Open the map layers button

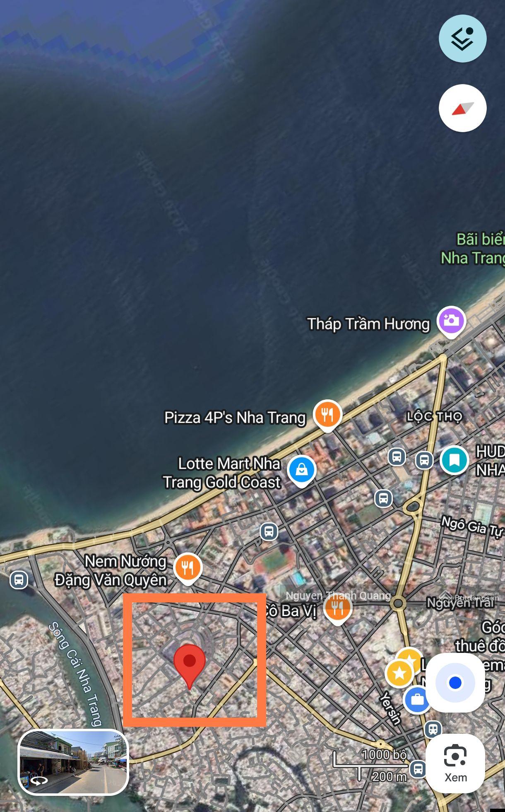click(462, 39)
